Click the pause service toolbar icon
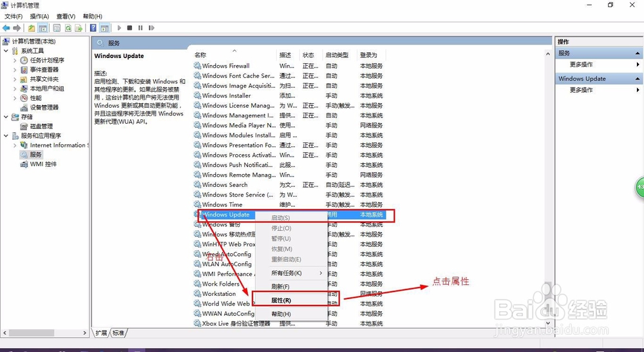This screenshot has height=352, width=644. pyautogui.click(x=140, y=28)
